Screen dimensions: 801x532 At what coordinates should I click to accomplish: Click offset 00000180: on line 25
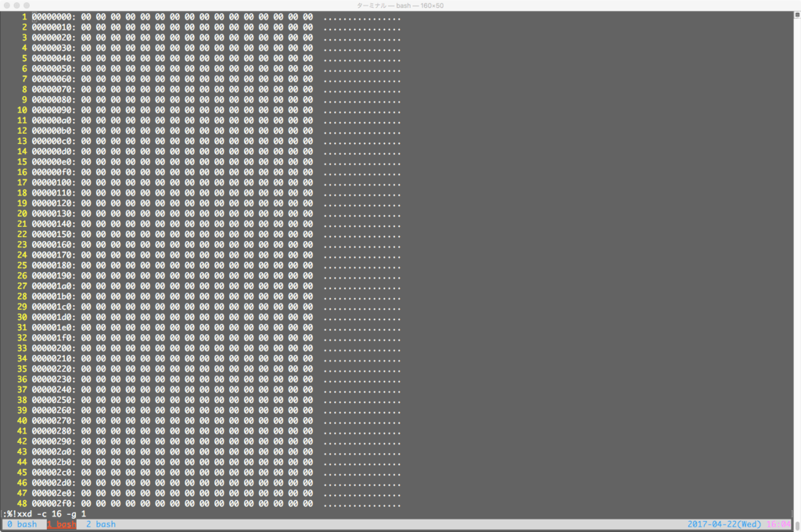pos(54,265)
